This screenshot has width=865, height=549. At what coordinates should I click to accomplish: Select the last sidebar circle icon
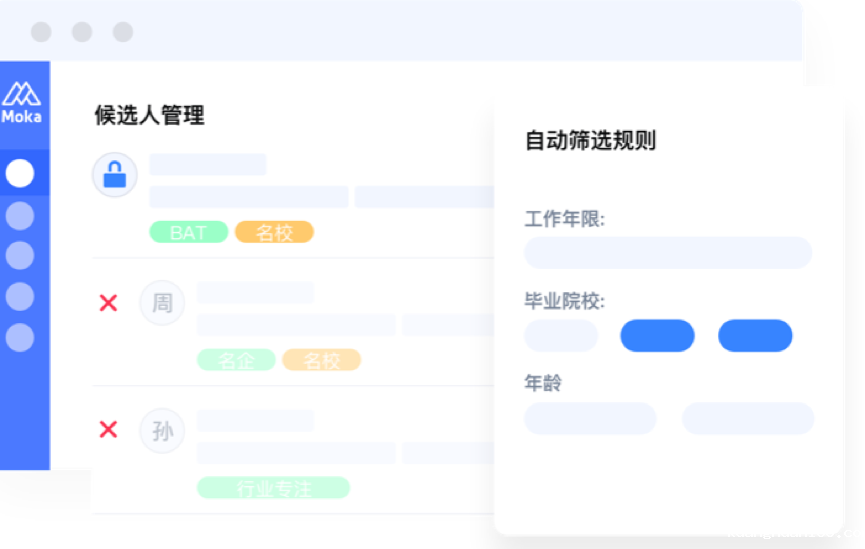pos(20,337)
